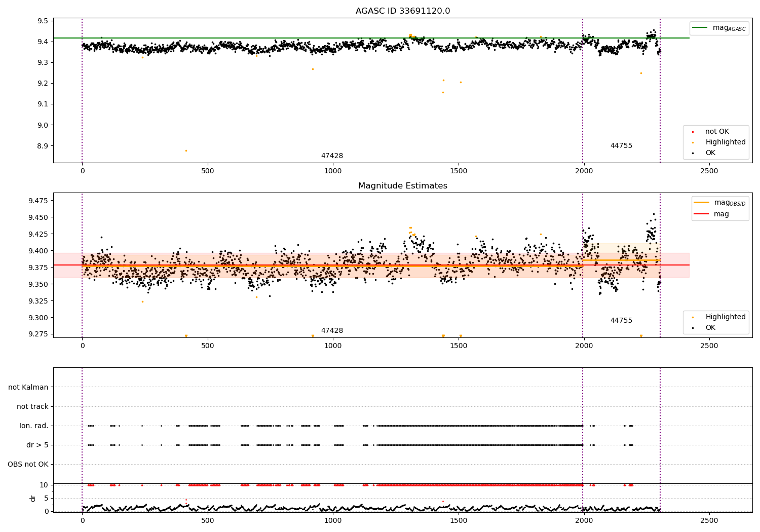Click the 'not OK' legend entry
760x532 pixels.
pos(717,132)
